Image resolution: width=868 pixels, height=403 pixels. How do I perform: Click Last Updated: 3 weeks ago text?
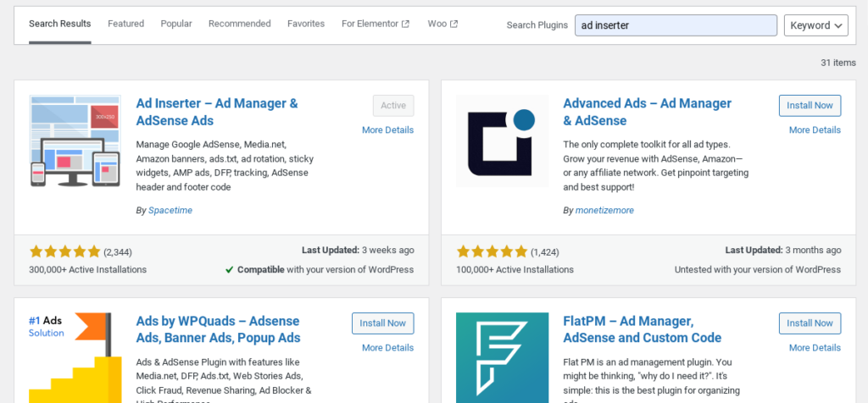(x=358, y=251)
